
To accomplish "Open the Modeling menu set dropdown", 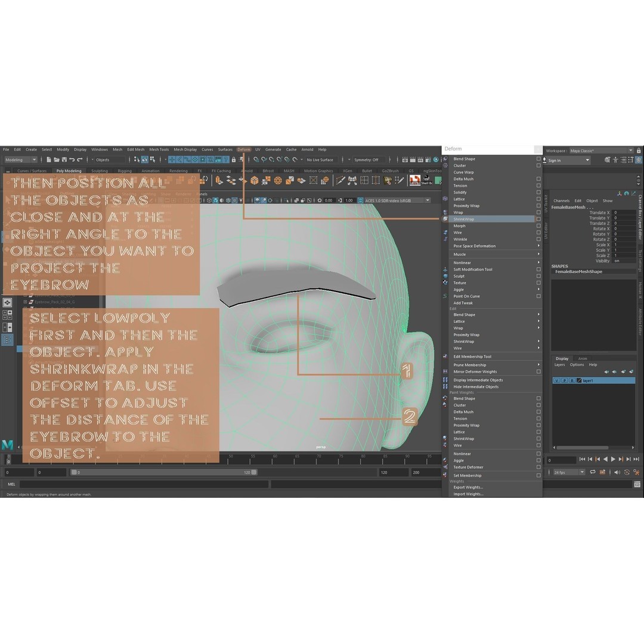I will pyautogui.click(x=21, y=160).
